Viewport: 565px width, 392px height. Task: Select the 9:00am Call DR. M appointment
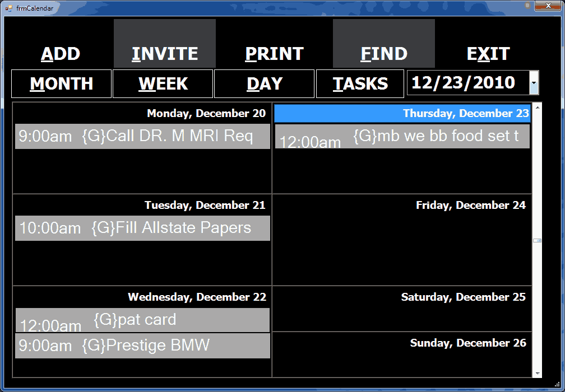click(142, 136)
